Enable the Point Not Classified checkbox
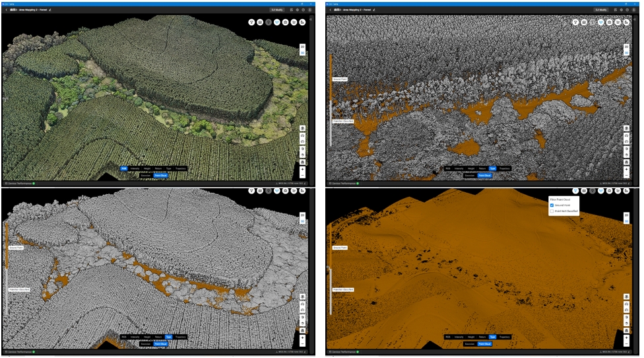Screen dimensions: 644x358 [552, 211]
